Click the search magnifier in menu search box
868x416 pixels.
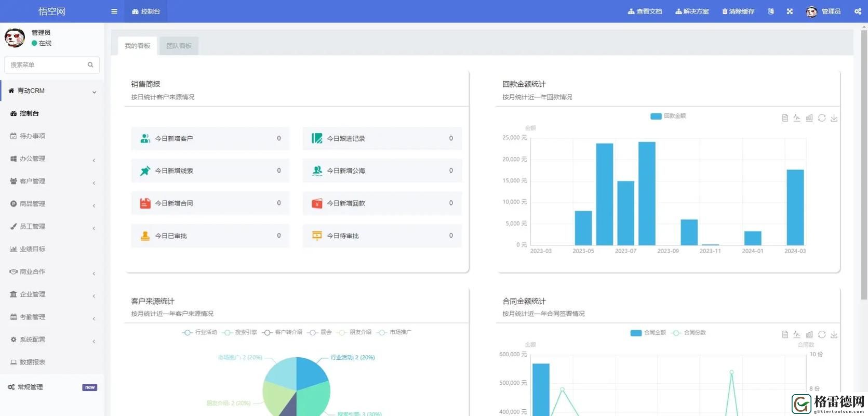coord(90,65)
